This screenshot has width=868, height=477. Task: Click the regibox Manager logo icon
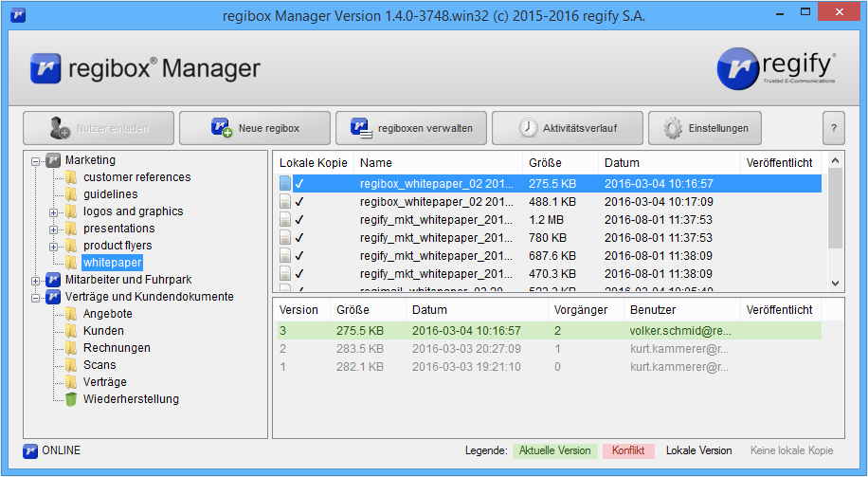[45, 68]
